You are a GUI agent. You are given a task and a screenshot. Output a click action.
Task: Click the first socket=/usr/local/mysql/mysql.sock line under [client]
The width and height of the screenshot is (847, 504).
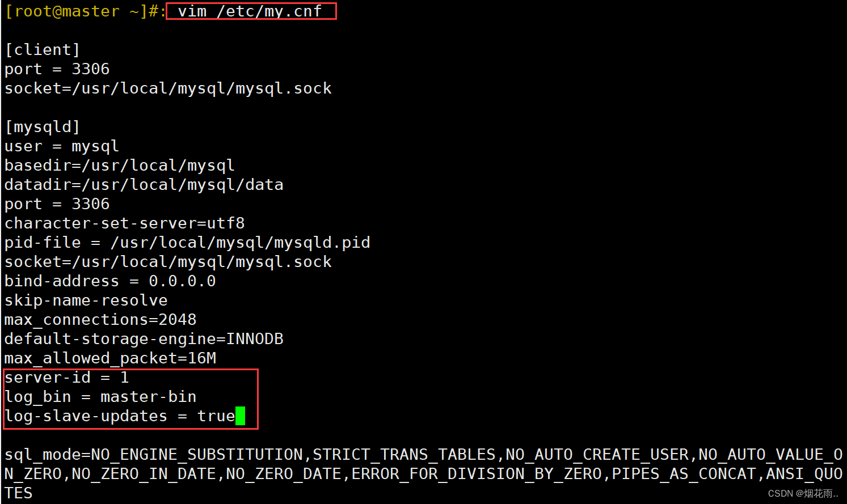click(168, 88)
